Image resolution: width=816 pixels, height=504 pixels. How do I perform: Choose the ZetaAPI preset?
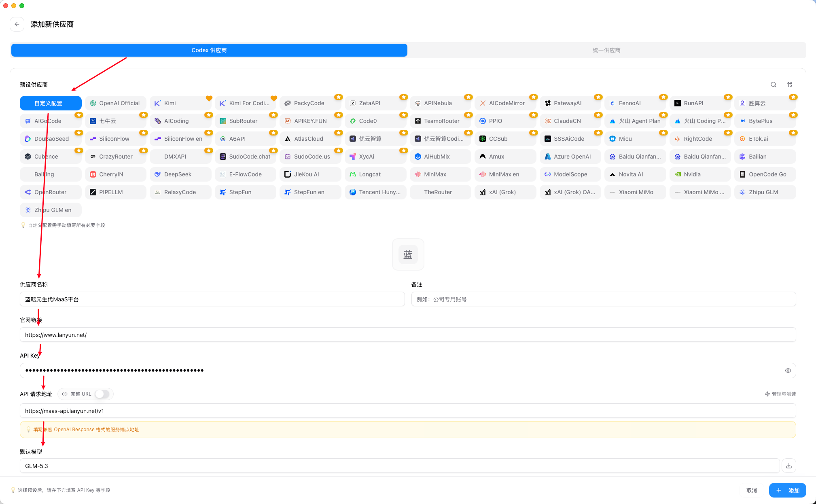point(375,103)
